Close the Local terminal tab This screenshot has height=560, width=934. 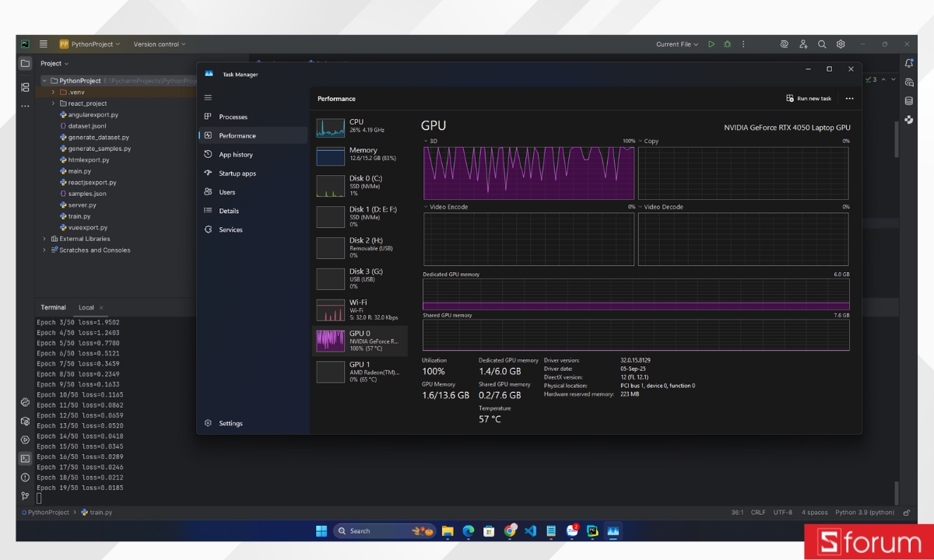[x=101, y=307]
